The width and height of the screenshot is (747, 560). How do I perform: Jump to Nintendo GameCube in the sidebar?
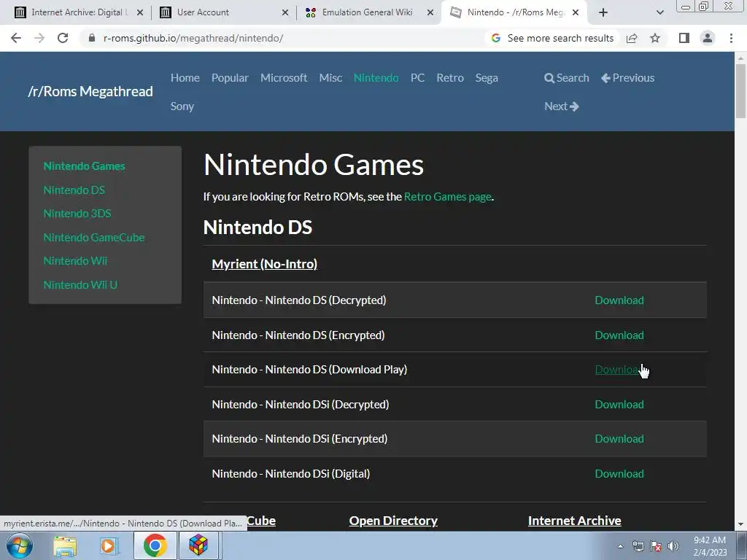click(x=94, y=237)
